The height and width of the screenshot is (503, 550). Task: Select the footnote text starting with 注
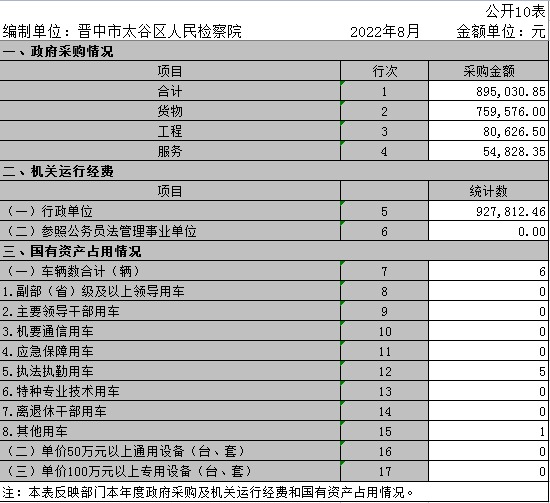point(208,492)
